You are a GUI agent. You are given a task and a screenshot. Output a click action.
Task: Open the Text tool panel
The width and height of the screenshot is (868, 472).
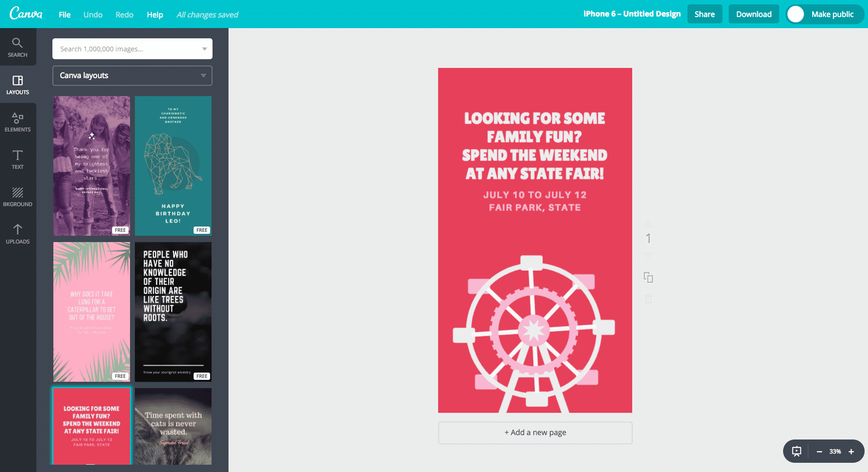[x=17, y=160]
